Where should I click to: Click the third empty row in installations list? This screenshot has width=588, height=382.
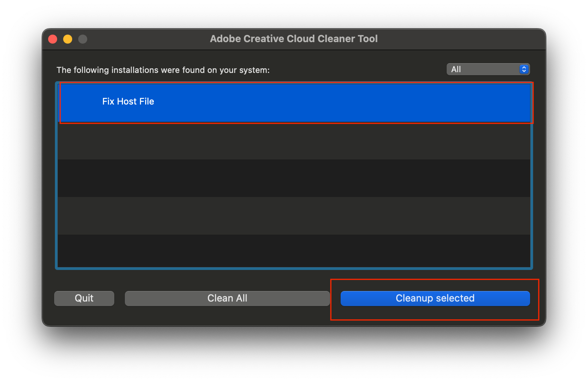(x=293, y=216)
